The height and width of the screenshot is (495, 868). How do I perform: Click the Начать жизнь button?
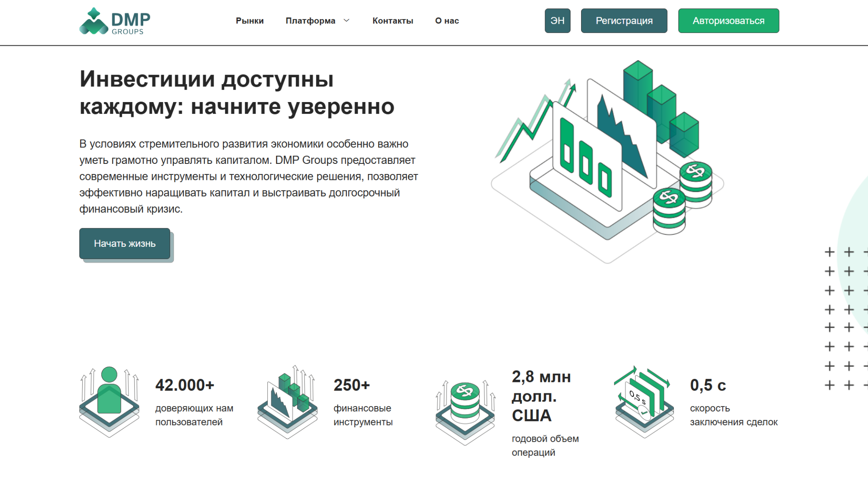(125, 243)
